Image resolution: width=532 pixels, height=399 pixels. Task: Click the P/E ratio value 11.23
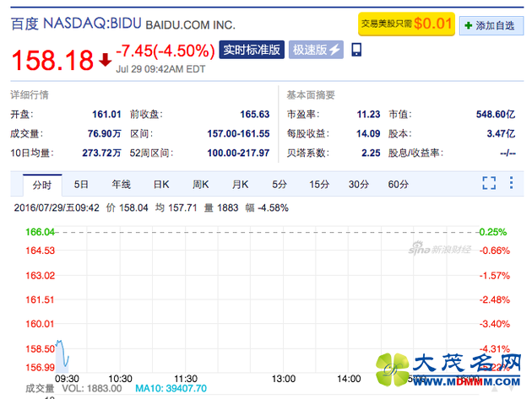point(368,114)
